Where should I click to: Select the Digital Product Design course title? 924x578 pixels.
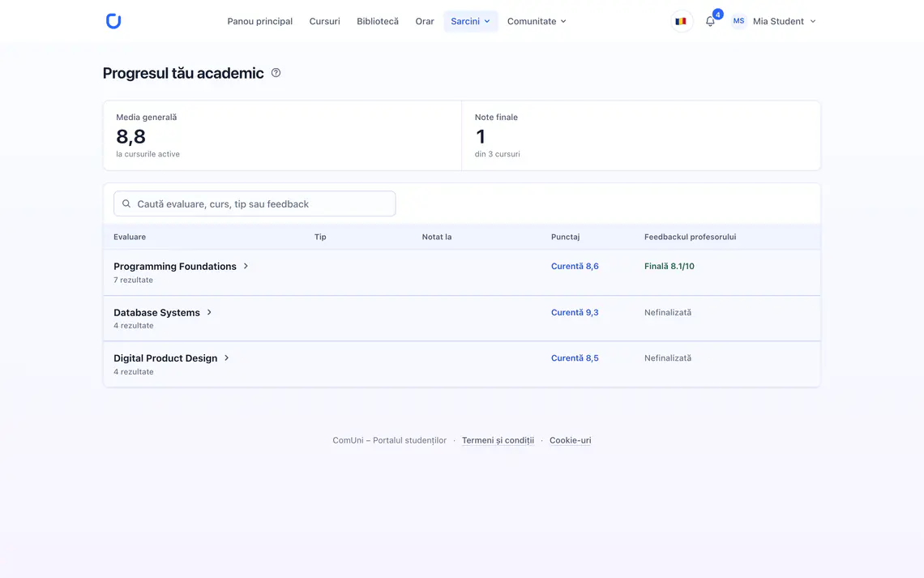[x=165, y=358]
